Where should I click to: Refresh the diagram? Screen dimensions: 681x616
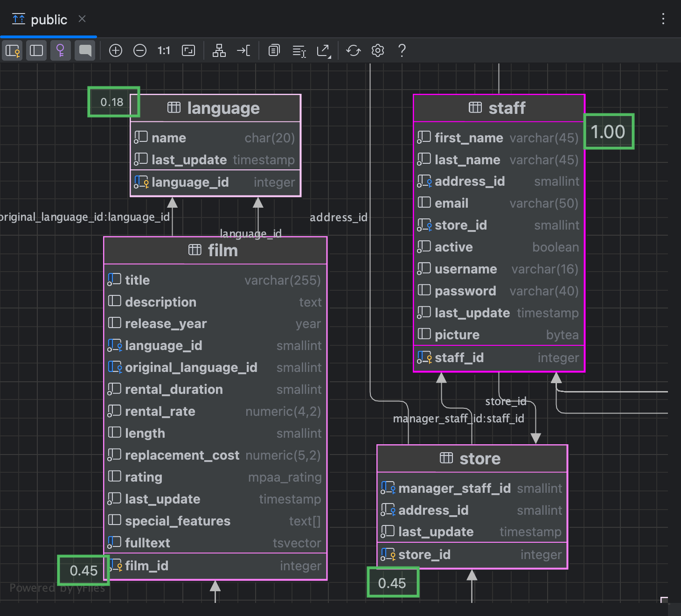354,50
